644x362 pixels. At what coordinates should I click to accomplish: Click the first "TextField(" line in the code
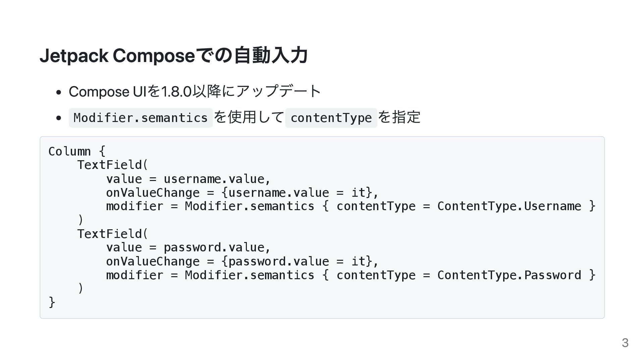pos(112,165)
